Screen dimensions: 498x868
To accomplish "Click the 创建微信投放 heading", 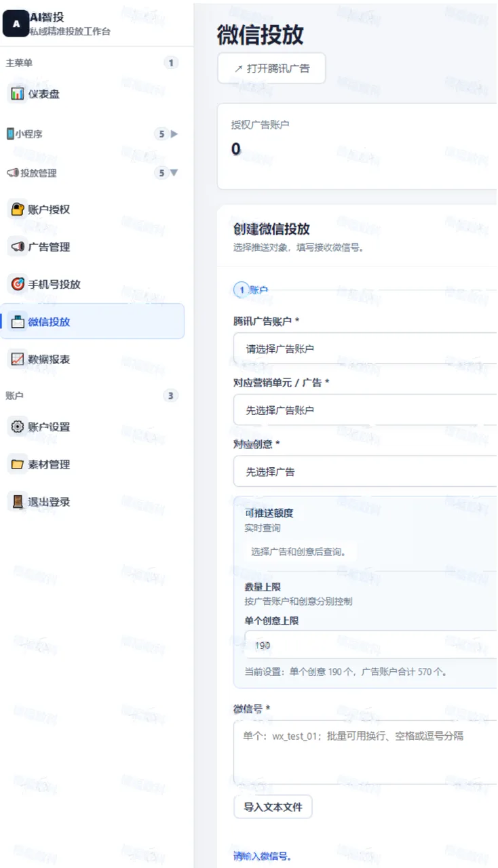I will 271,229.
